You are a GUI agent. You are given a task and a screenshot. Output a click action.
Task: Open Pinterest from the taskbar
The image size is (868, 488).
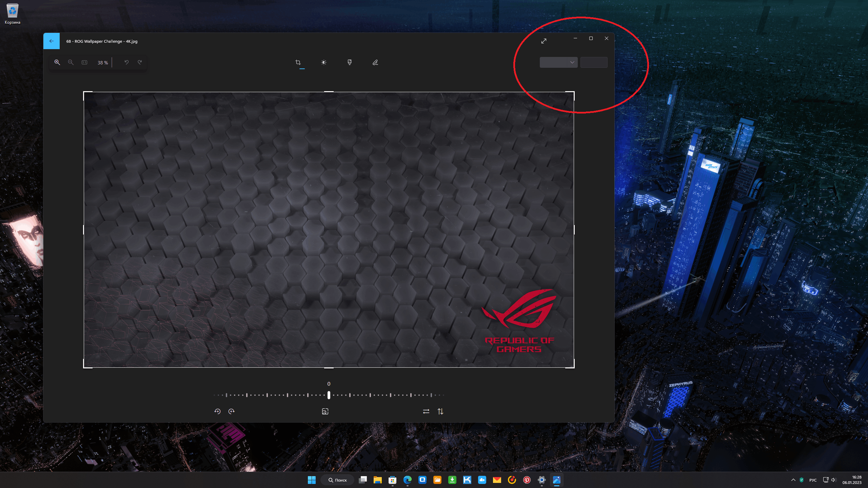tap(527, 480)
